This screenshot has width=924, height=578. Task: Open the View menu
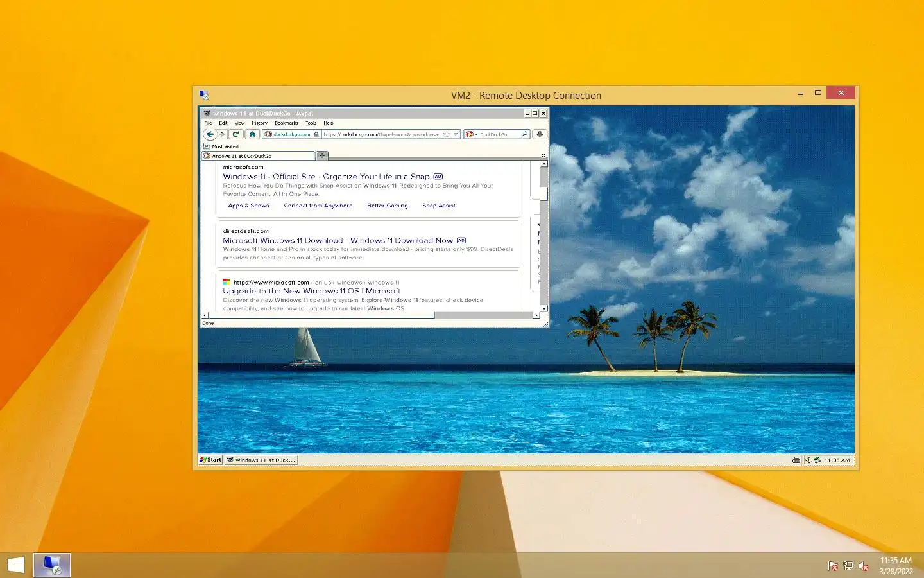(x=239, y=123)
